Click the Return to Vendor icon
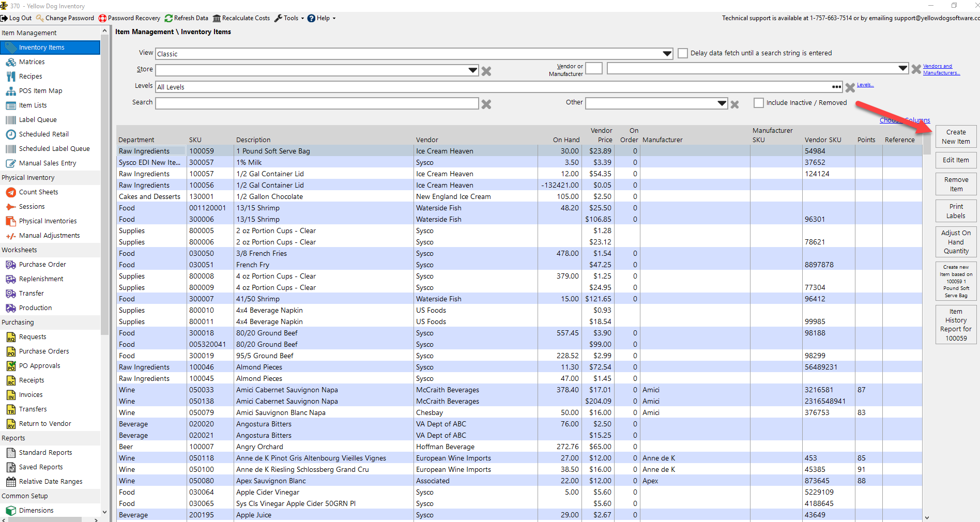Viewport: 980px width, 522px height. point(11,424)
